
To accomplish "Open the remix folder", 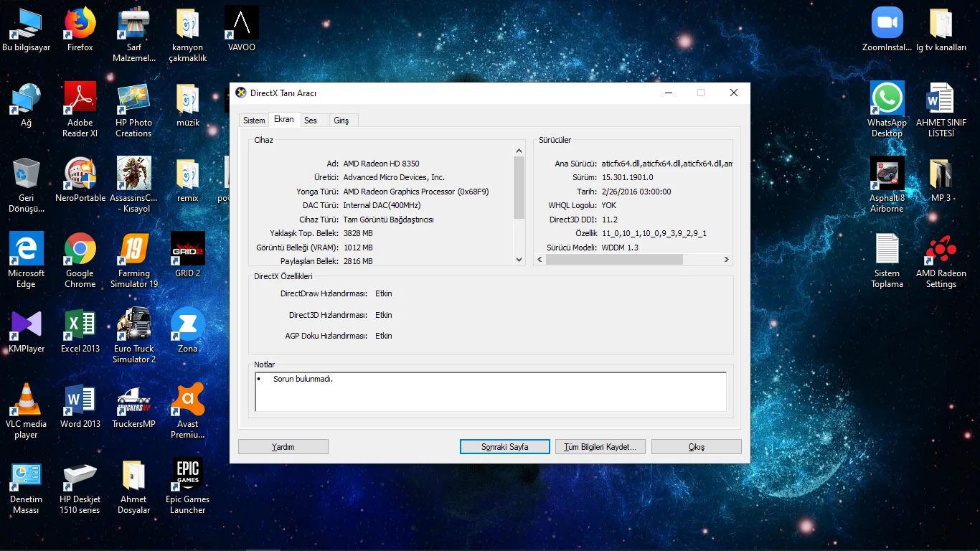I will (188, 181).
